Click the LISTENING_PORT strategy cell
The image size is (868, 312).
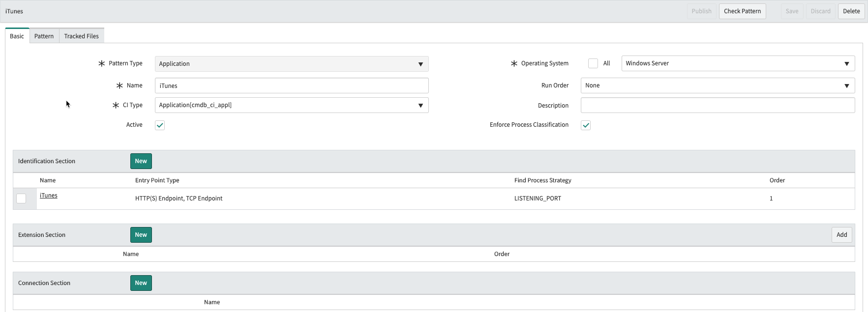pyautogui.click(x=538, y=199)
